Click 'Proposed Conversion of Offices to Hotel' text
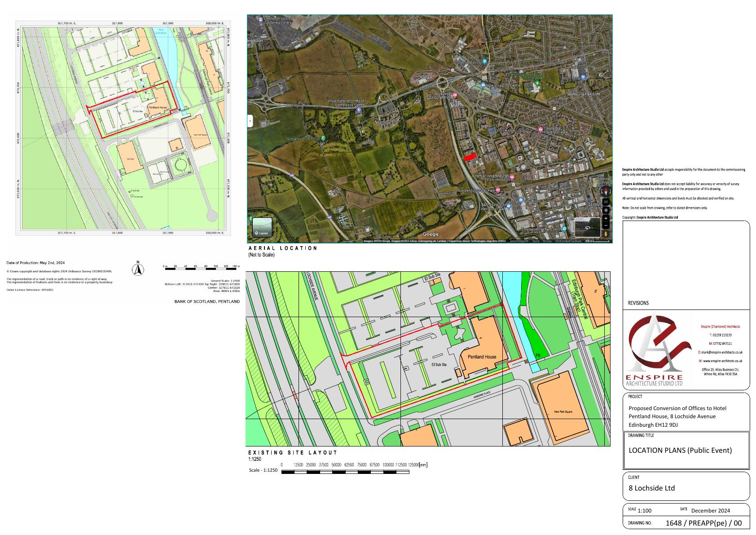Image resolution: width=756 pixels, height=535 pixels. (x=677, y=408)
